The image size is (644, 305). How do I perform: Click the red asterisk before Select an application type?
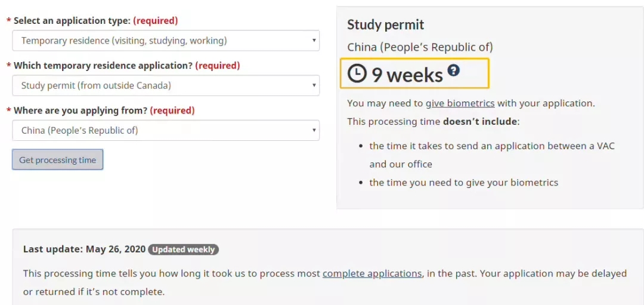(x=9, y=21)
